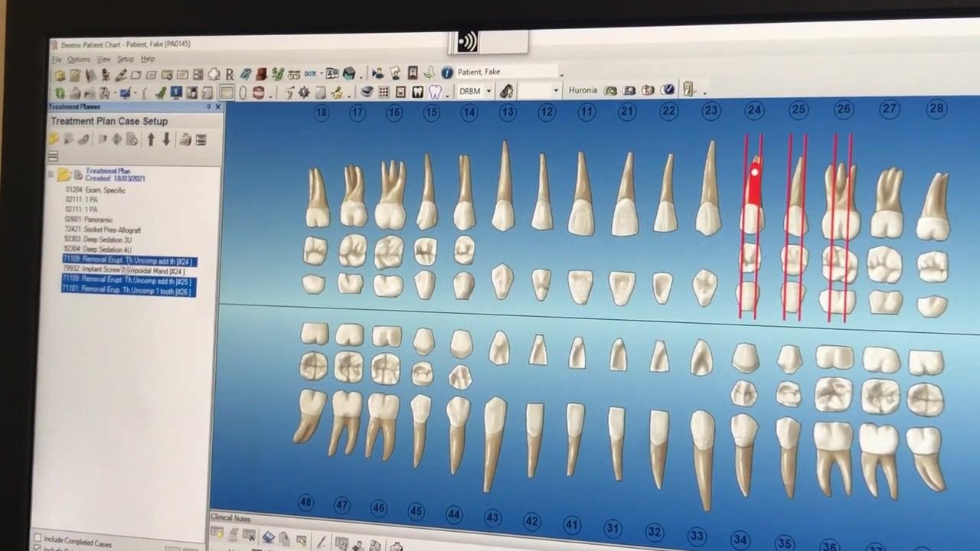Screen dimensions: 980x551
Task: Click the green dollar-sign billing icon
Action: 277,74
